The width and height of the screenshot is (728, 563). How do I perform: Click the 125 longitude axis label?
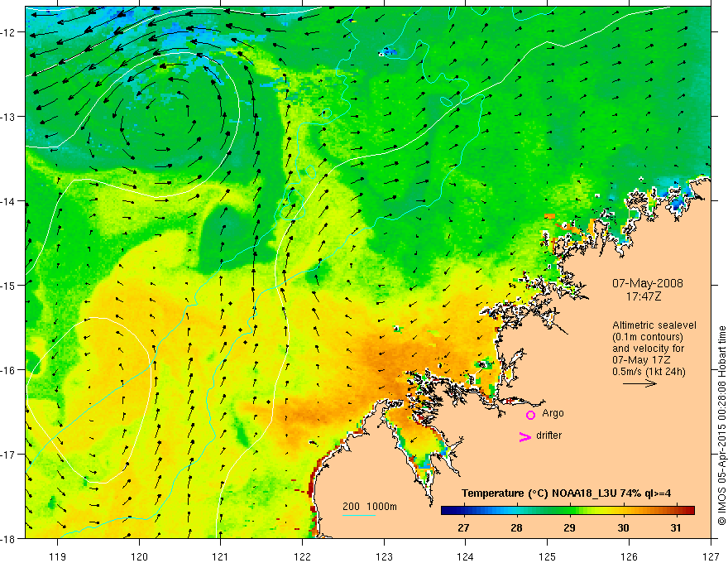pos(548,556)
